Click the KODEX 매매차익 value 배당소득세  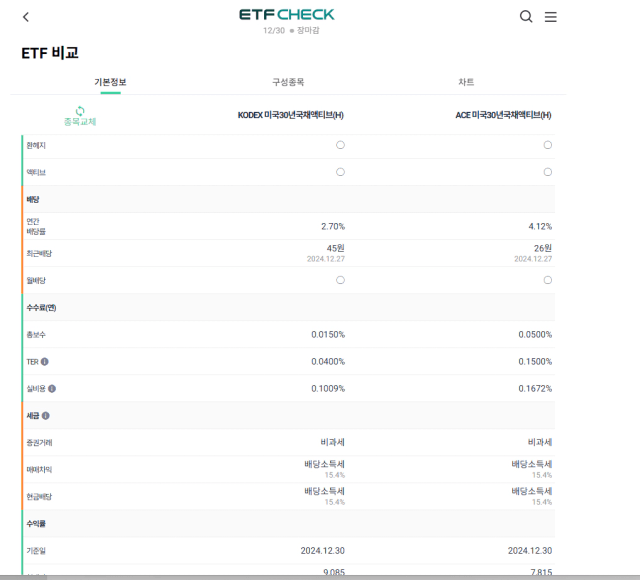pos(324,464)
